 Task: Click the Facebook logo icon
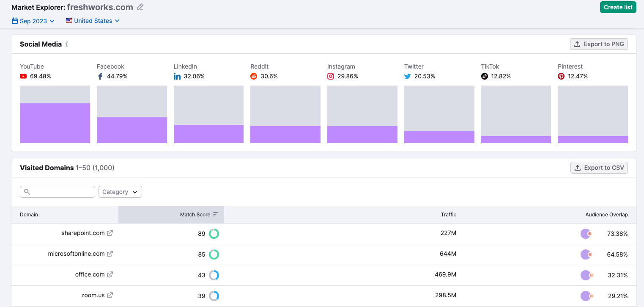click(x=100, y=76)
